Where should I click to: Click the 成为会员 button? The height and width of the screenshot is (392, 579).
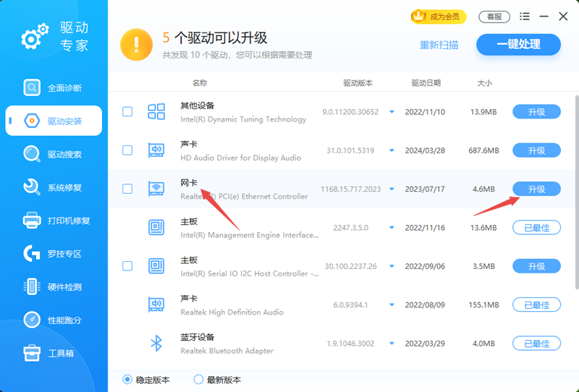click(439, 16)
